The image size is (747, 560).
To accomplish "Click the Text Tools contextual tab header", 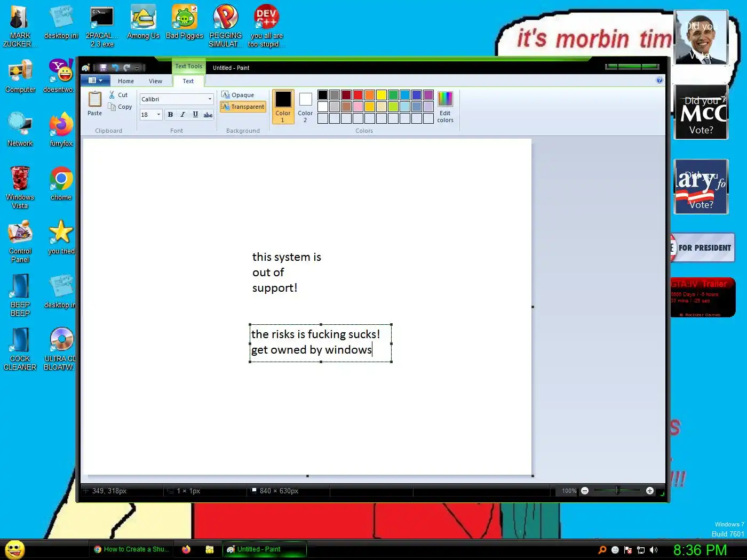I will [189, 66].
